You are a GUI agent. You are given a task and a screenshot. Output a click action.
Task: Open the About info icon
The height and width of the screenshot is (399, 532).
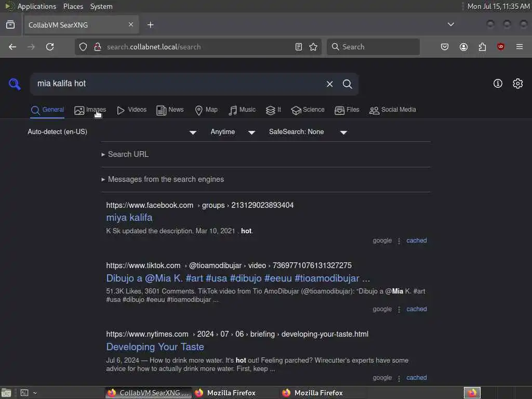498,84
